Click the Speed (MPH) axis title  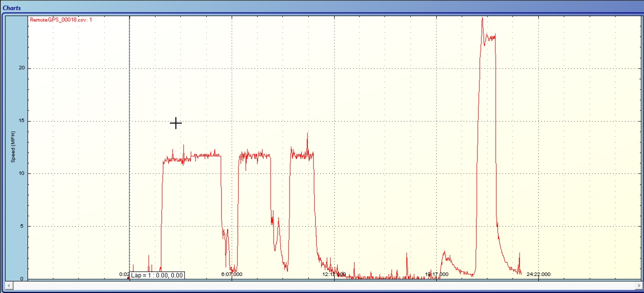(13, 147)
